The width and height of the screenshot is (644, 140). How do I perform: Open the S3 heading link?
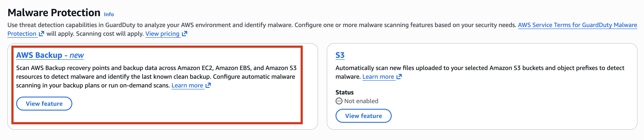pos(340,55)
